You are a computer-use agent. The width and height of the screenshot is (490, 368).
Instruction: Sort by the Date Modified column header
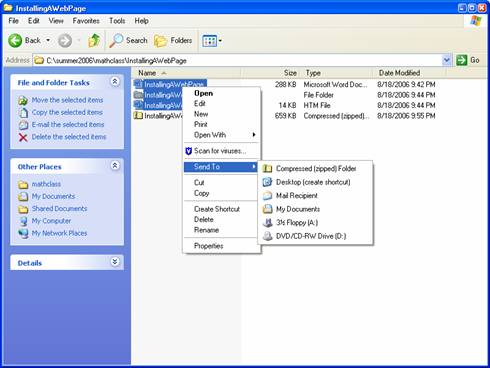pos(409,73)
